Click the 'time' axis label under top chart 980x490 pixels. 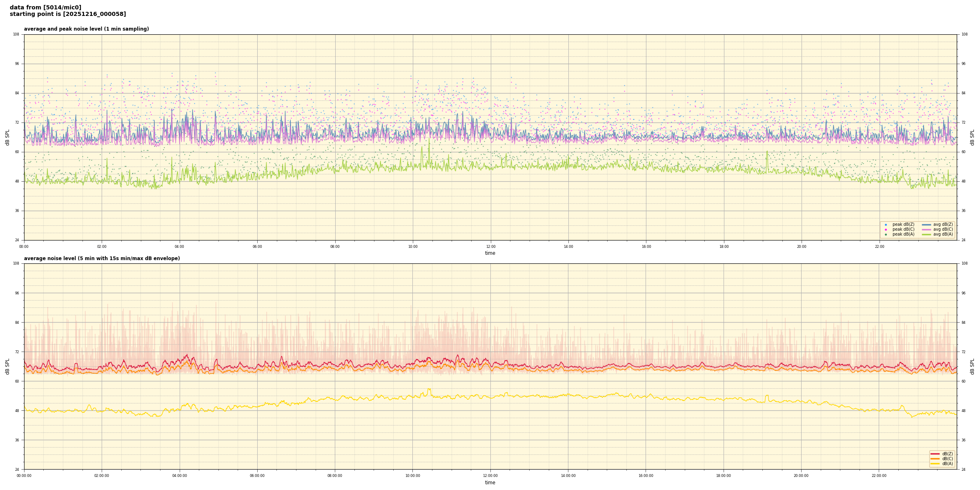[x=490, y=253]
